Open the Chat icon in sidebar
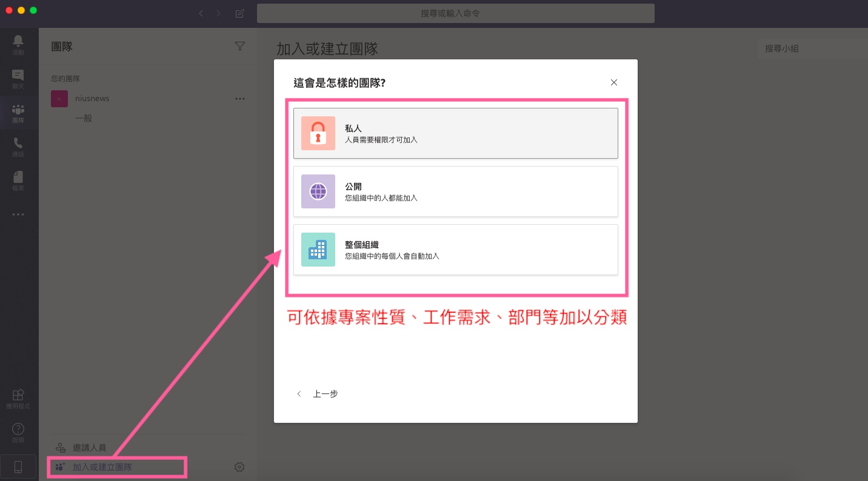This screenshot has height=481, width=868. coord(18,78)
